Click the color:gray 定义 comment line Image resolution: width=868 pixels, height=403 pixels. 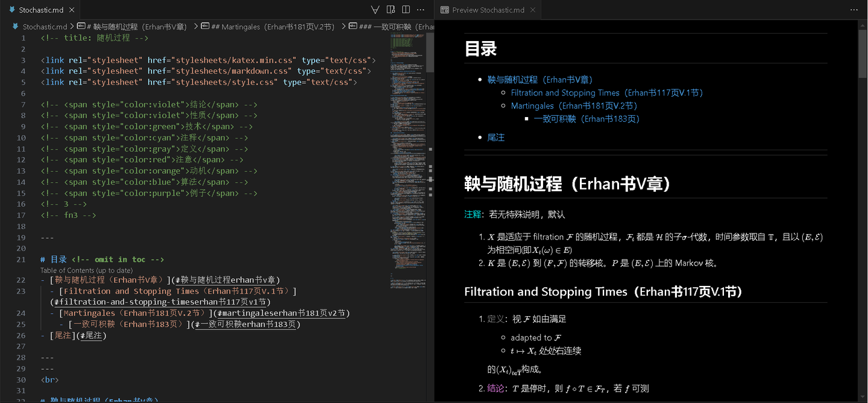(x=144, y=149)
